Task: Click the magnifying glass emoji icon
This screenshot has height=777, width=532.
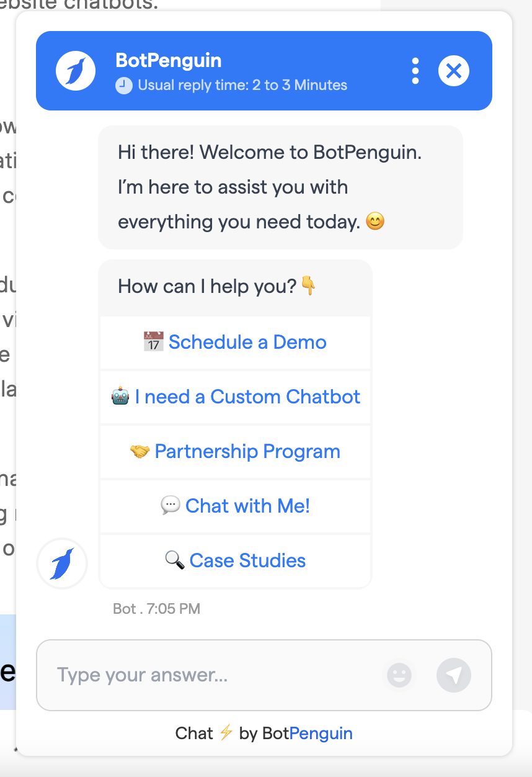Action: point(175,560)
